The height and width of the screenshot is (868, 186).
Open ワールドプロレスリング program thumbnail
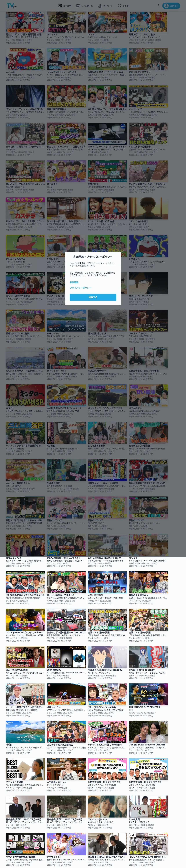(x=148, y=321)
